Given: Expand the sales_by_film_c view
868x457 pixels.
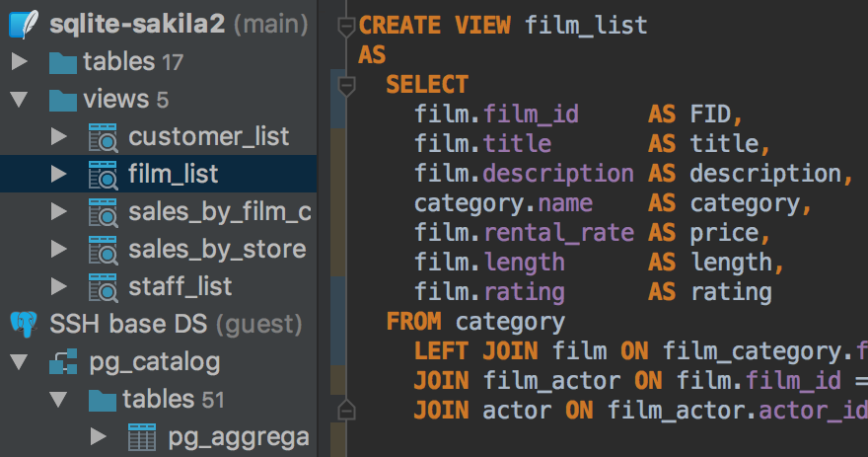Looking at the screenshot, I should [58, 211].
